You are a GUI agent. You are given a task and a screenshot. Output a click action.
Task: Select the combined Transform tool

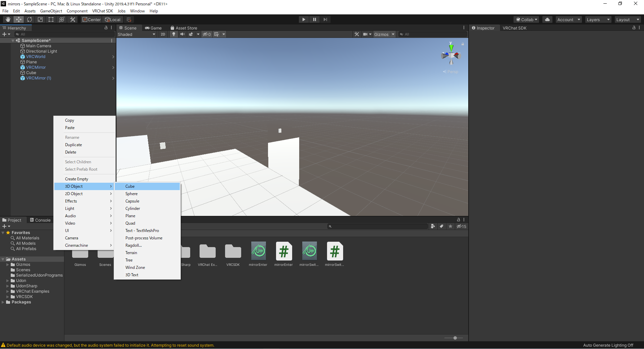pos(62,19)
